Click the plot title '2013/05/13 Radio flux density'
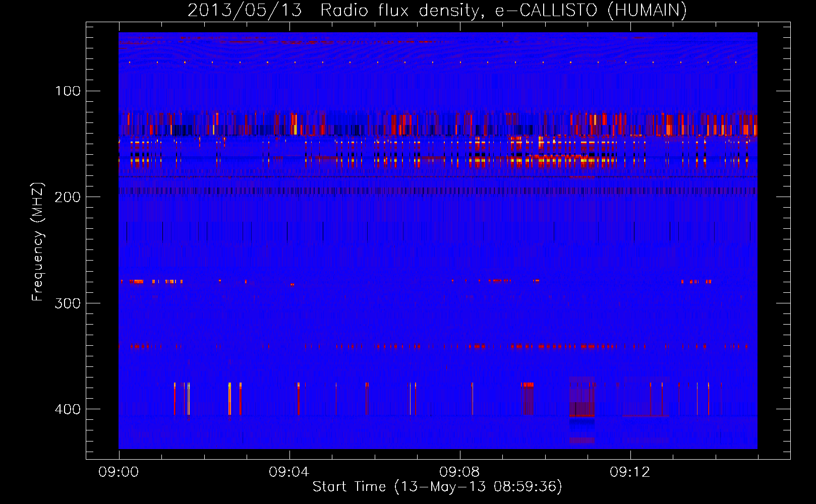Image resolution: width=816 pixels, height=504 pixels. 333,10
